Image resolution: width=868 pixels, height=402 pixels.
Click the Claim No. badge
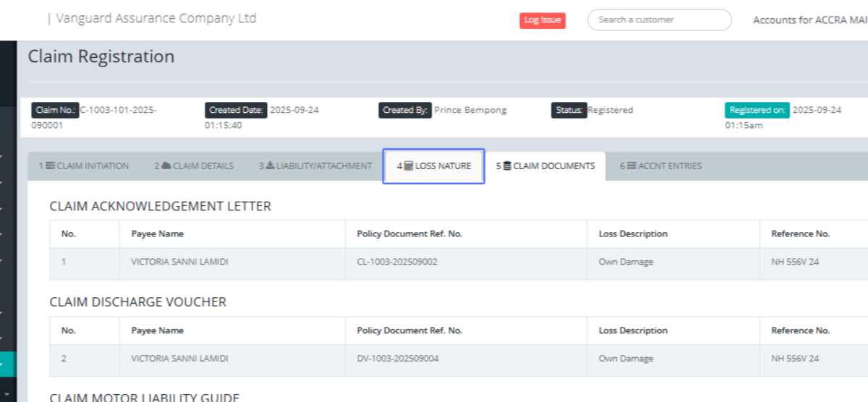pyautogui.click(x=55, y=111)
